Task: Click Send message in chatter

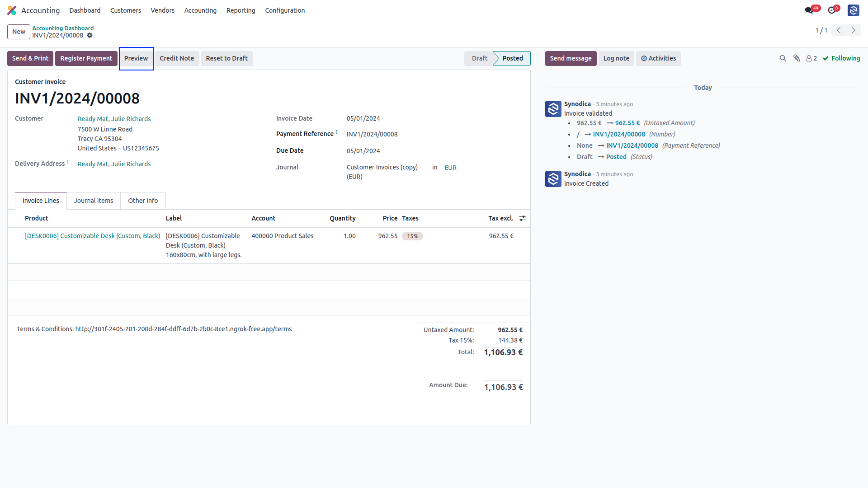Action: (571, 58)
